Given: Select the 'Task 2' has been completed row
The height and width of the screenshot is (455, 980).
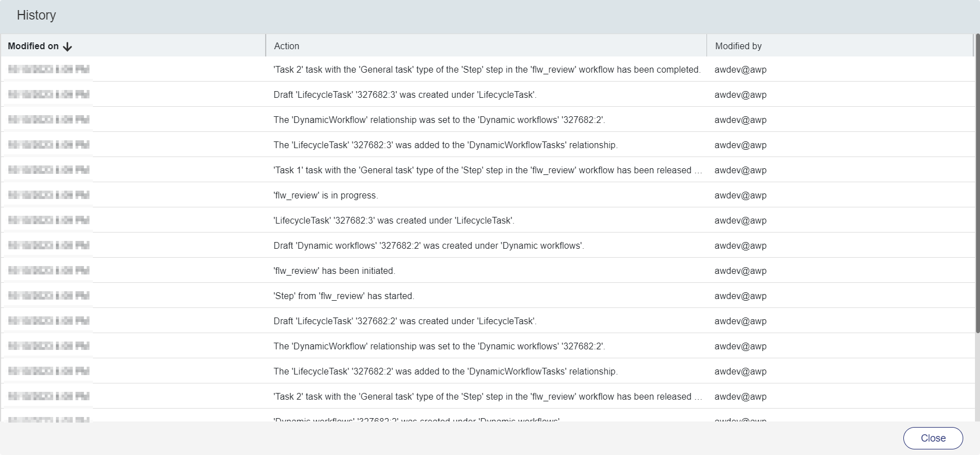Looking at the screenshot, I should [487, 70].
